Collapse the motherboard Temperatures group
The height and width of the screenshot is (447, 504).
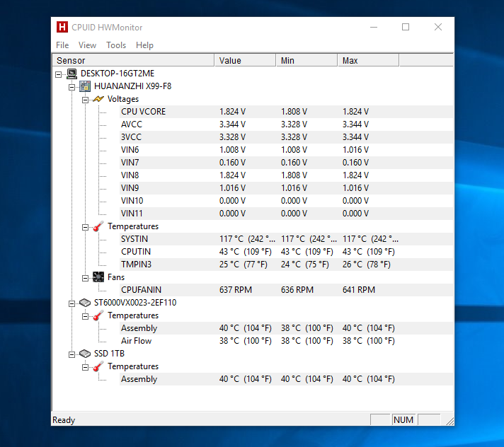pyautogui.click(x=85, y=227)
